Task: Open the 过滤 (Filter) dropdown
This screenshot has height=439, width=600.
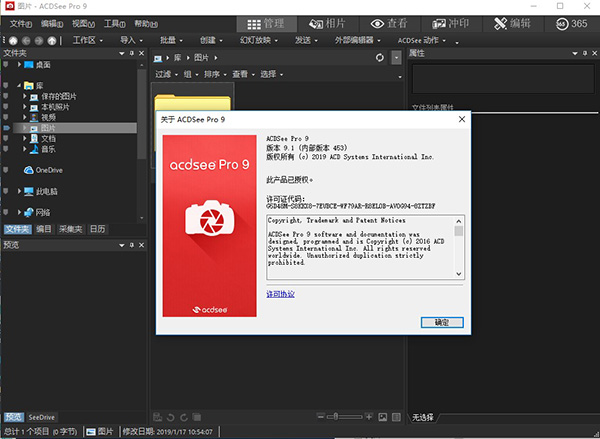Action: click(x=166, y=74)
